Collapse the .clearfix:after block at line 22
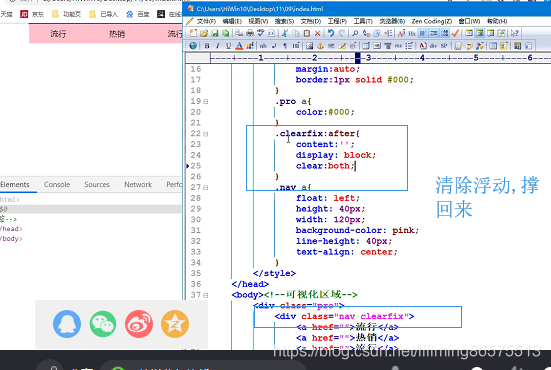Screen dimensions: 551x370 205,134
